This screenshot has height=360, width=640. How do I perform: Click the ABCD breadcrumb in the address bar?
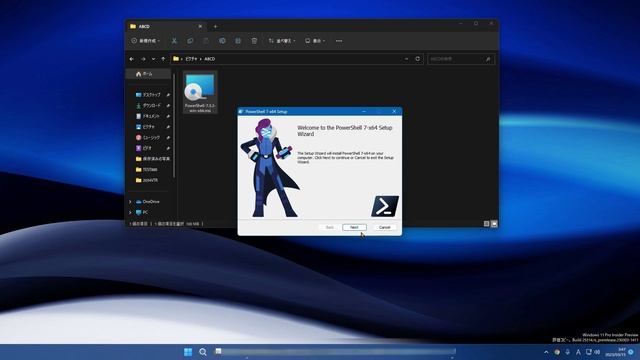pos(209,59)
